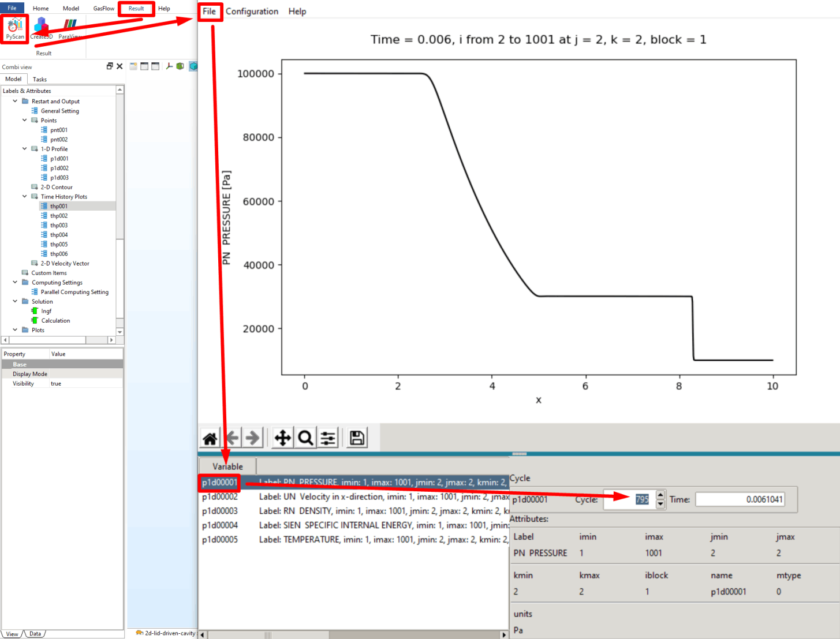Click the p1d002 item icon
The height and width of the screenshot is (639, 840).
44,168
